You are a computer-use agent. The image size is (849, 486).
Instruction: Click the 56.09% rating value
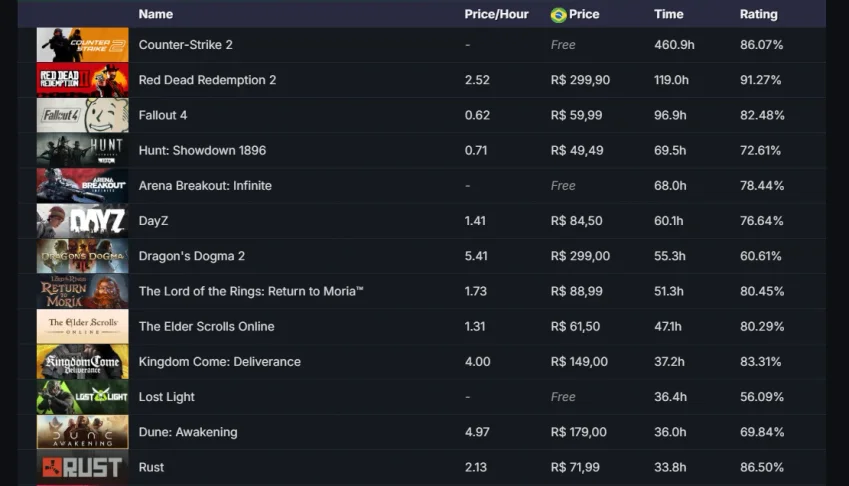762,397
